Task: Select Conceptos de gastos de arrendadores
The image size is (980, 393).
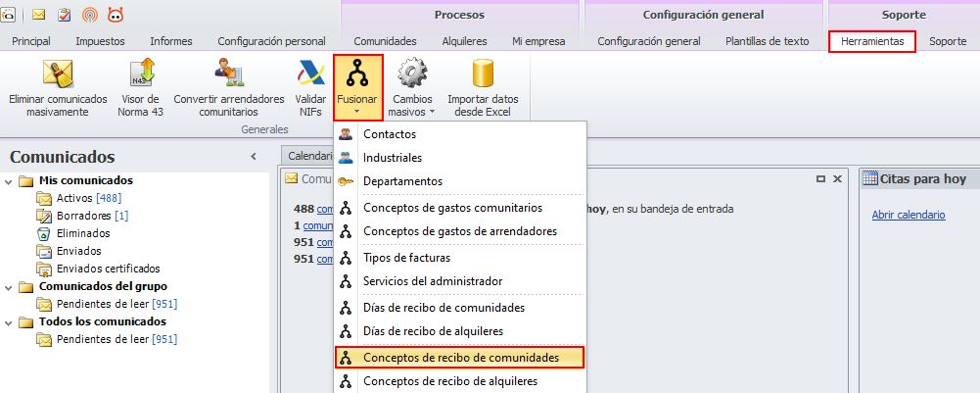Action: pyautogui.click(x=460, y=231)
